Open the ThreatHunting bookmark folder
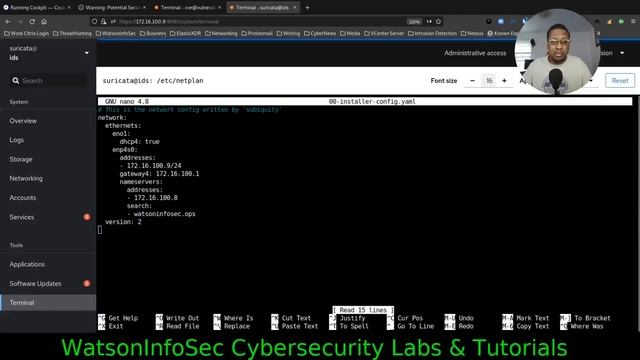This screenshot has height=360, width=640. click(x=72, y=33)
